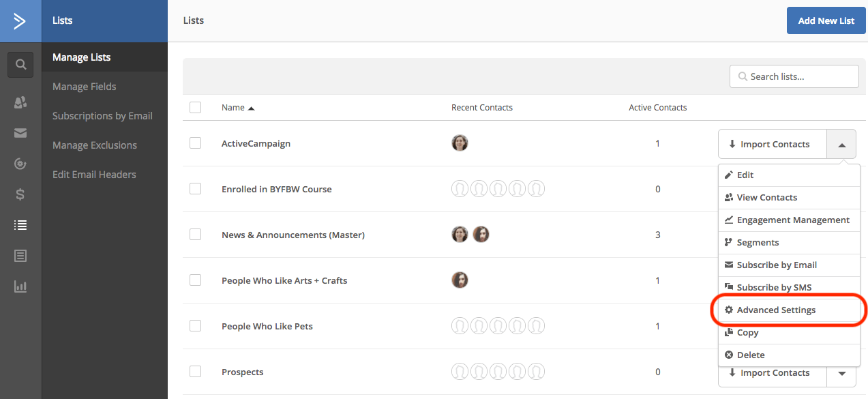
Task: Check the ActiveCampaign list checkbox
Action: [196, 143]
